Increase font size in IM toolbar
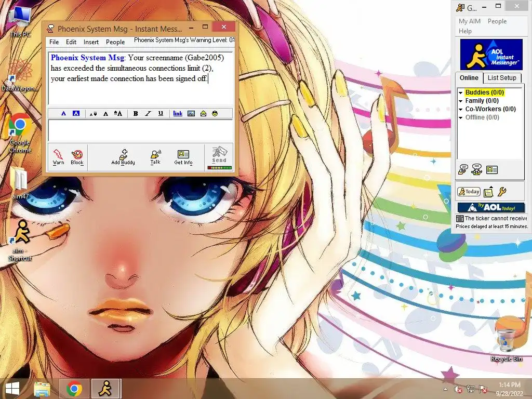The image size is (532, 399). [118, 113]
